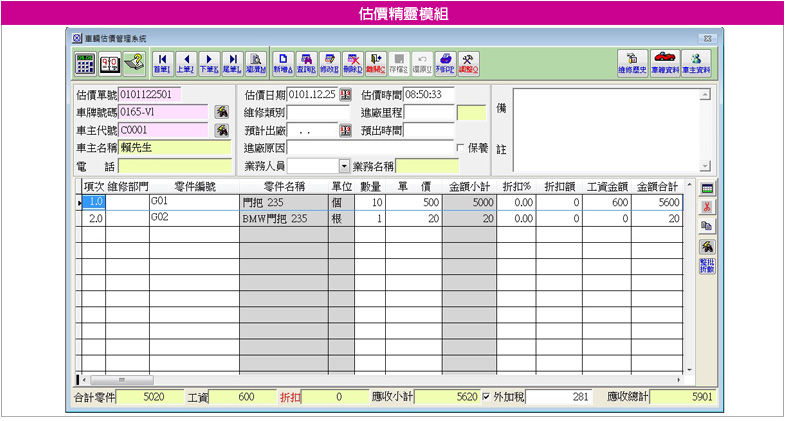Go to first record (首筆)
The width and height of the screenshot is (786, 421).
pos(161,62)
